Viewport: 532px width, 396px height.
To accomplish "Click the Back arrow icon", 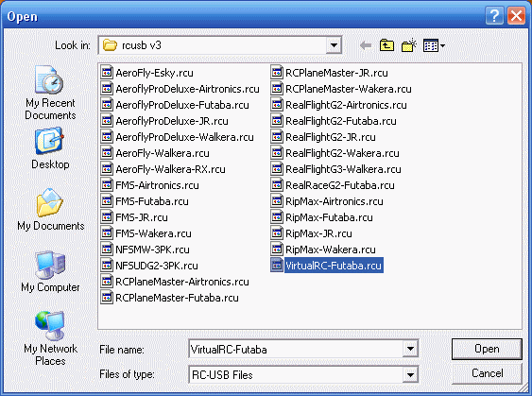I will click(x=366, y=45).
